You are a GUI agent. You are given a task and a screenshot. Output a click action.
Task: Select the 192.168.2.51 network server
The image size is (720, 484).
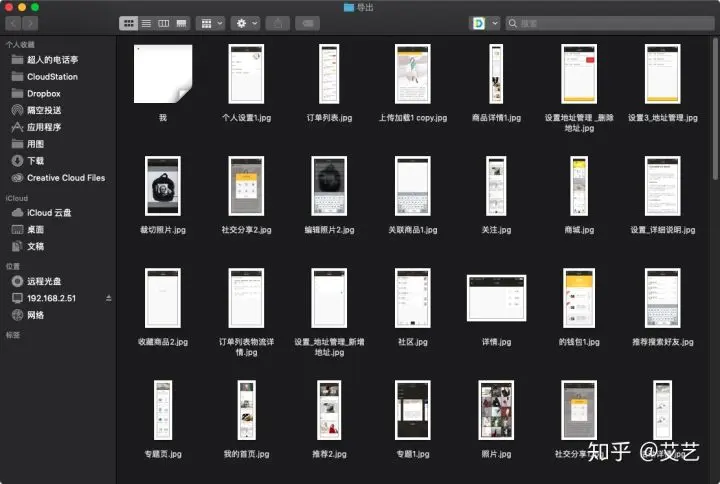(x=51, y=298)
